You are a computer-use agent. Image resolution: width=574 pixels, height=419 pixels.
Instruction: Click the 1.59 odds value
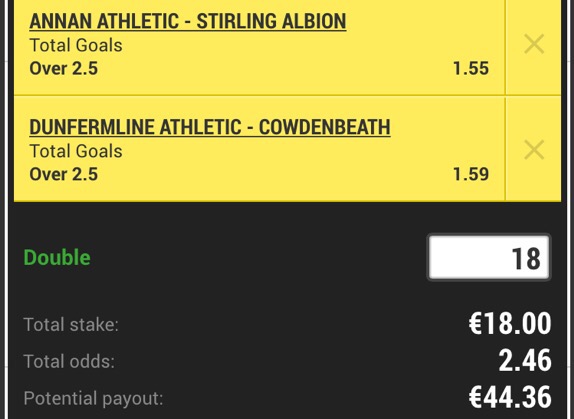471,174
